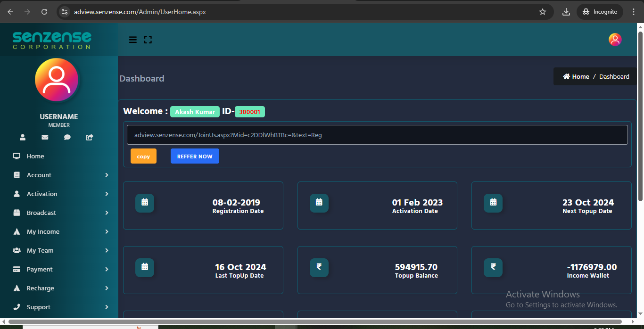Click the Recharge icon in sidebar
644x329 pixels.
tap(17, 288)
